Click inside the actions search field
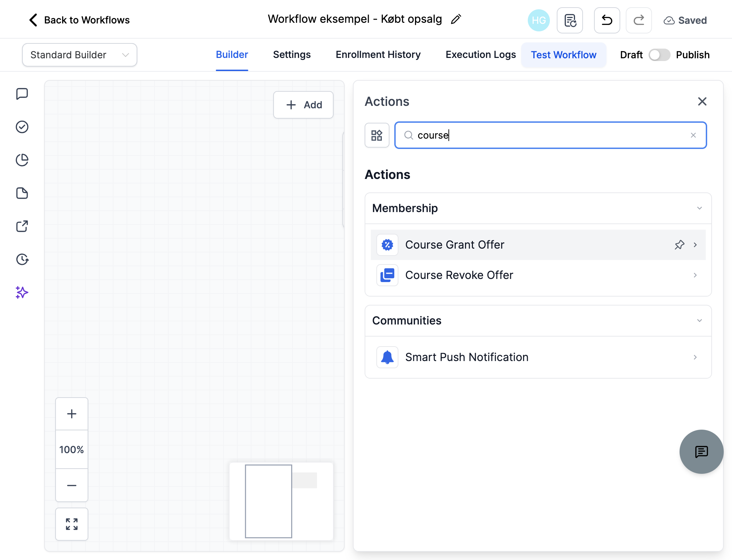This screenshot has height=560, width=732. pyautogui.click(x=551, y=135)
